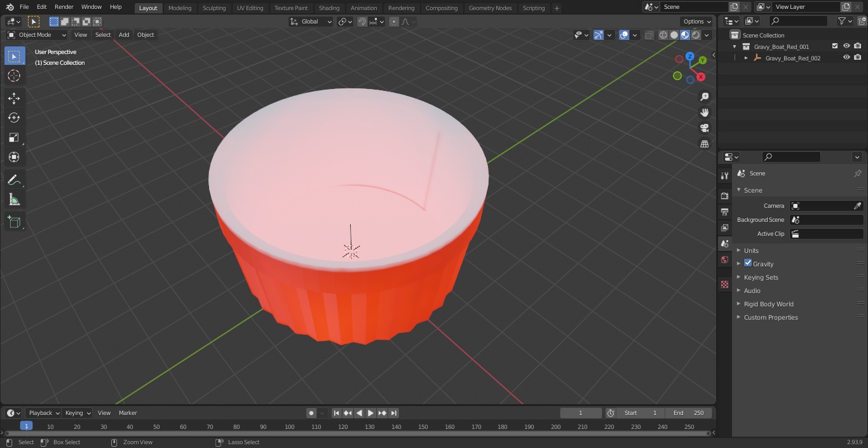Activate the Move tool
The image size is (868, 448).
14,98
